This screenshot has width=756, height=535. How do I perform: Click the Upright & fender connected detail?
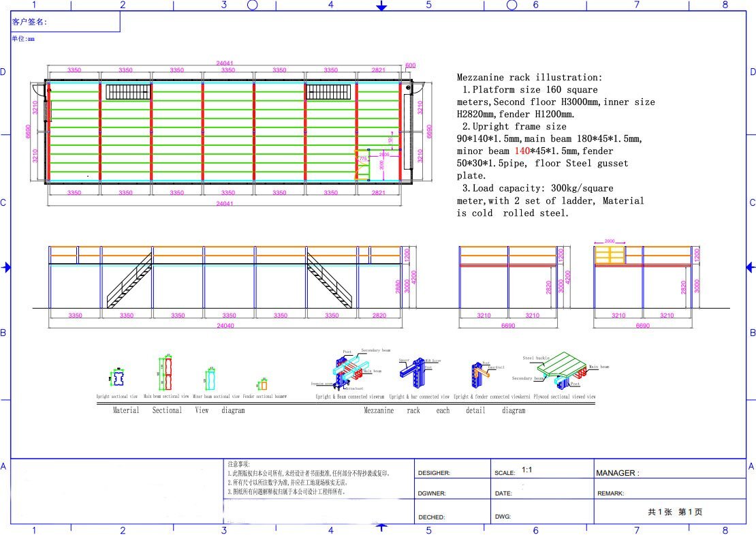coord(479,374)
